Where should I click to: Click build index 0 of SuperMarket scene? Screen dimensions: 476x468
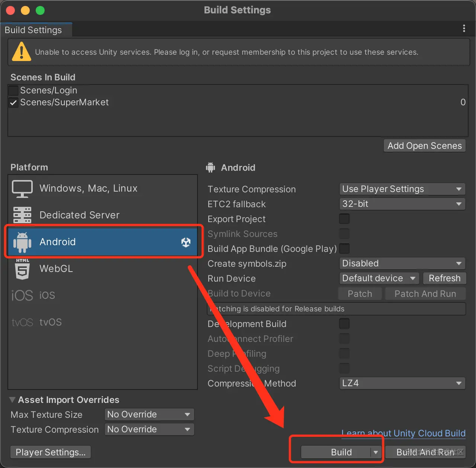pyautogui.click(x=463, y=102)
